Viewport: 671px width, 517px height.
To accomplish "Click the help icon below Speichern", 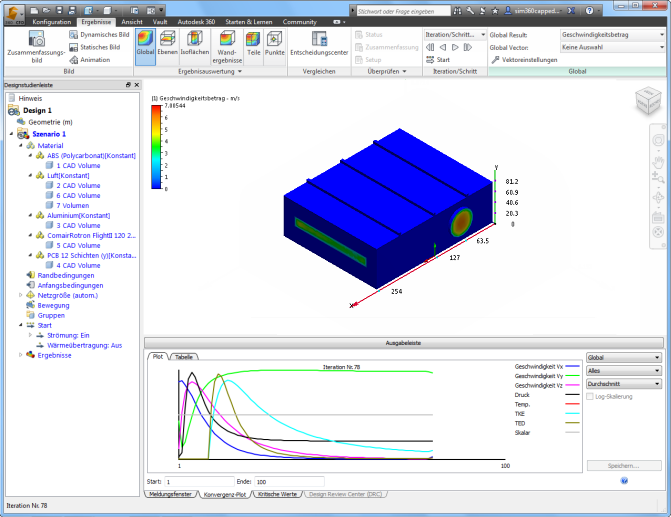I will pos(624,481).
